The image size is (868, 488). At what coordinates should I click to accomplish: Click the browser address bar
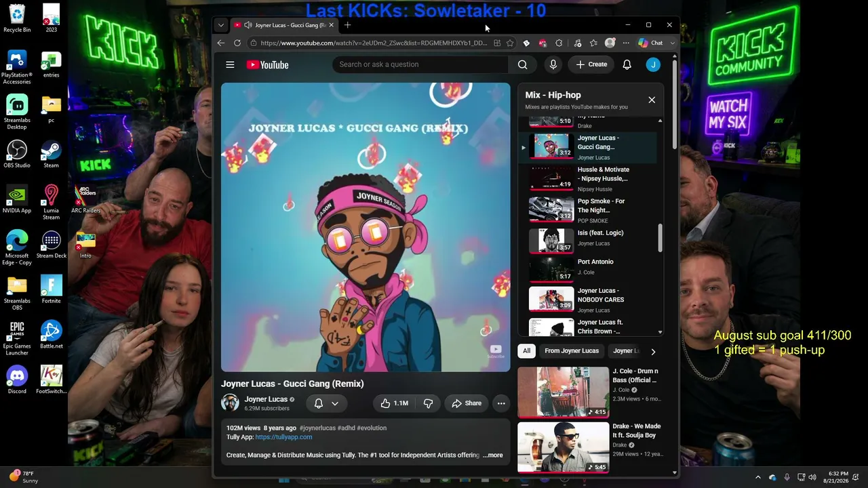[373, 43]
